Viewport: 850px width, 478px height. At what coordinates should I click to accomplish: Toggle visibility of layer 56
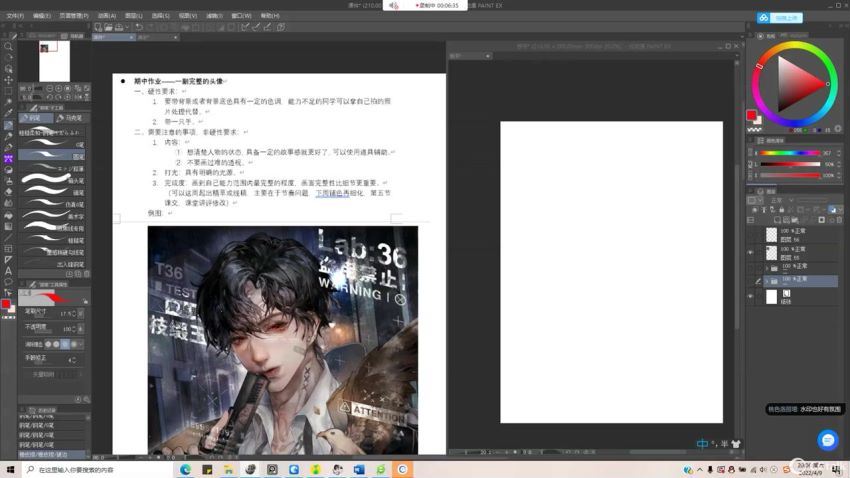pos(750,235)
